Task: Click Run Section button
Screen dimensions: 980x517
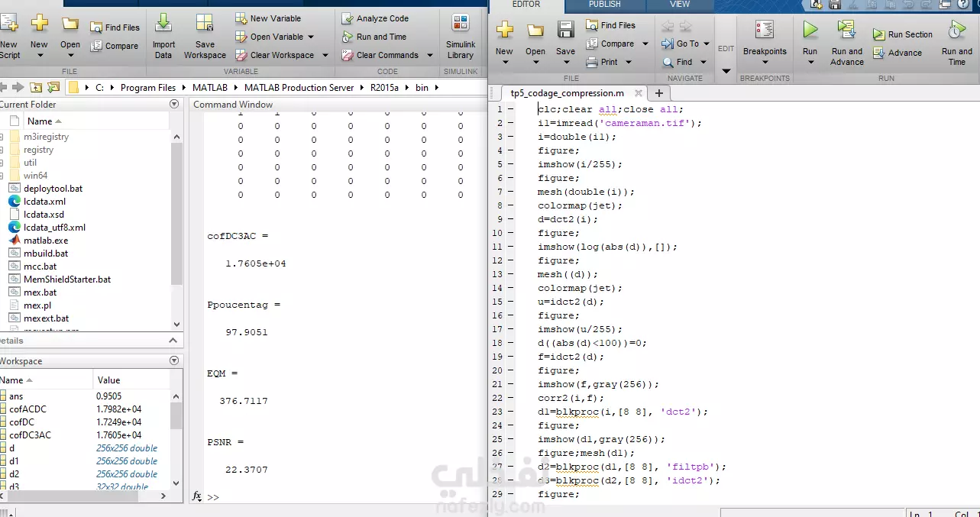Action: pyautogui.click(x=903, y=34)
